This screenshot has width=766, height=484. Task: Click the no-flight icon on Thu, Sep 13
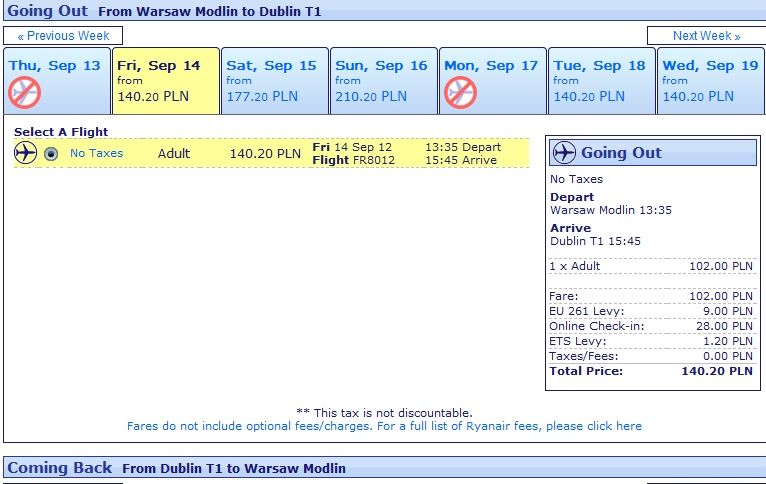[x=24, y=92]
